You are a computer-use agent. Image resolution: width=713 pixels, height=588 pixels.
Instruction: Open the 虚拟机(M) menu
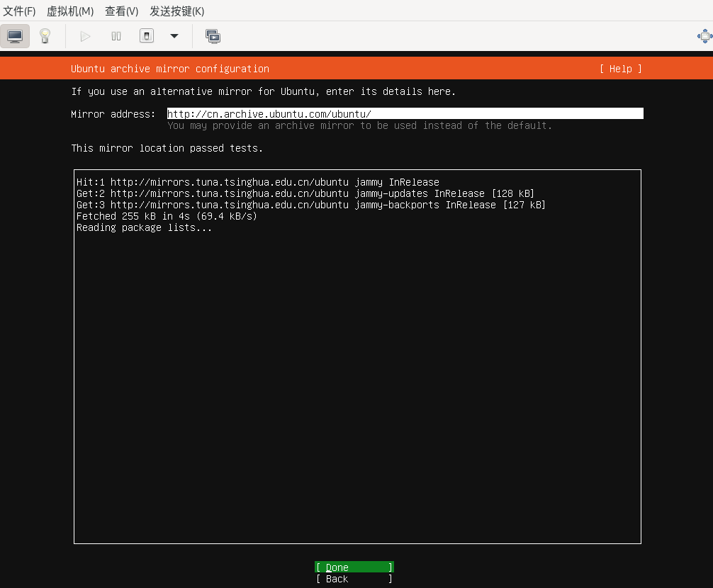click(x=70, y=11)
